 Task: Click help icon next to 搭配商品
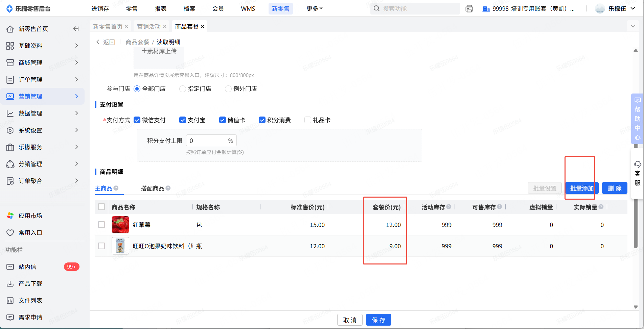click(168, 188)
